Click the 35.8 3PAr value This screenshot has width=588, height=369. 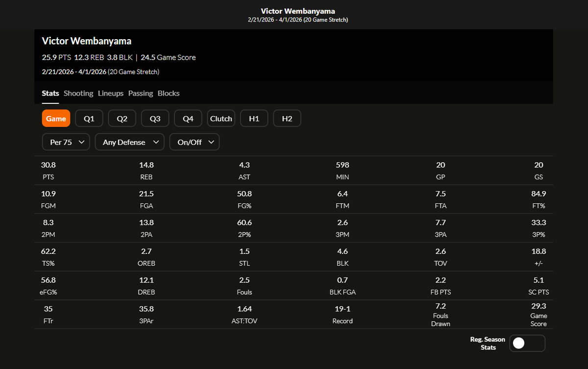tap(147, 309)
